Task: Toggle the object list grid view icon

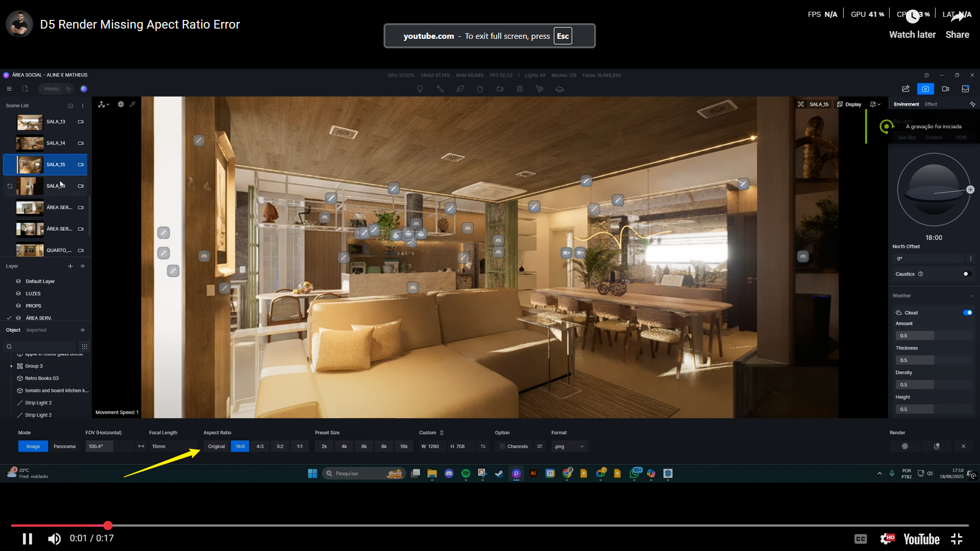Action: point(85,347)
